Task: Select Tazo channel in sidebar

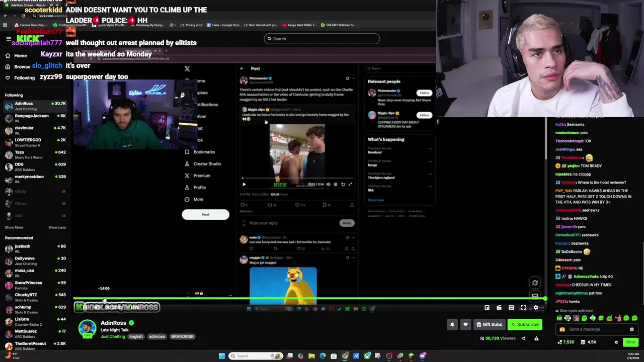Action: click(35, 154)
